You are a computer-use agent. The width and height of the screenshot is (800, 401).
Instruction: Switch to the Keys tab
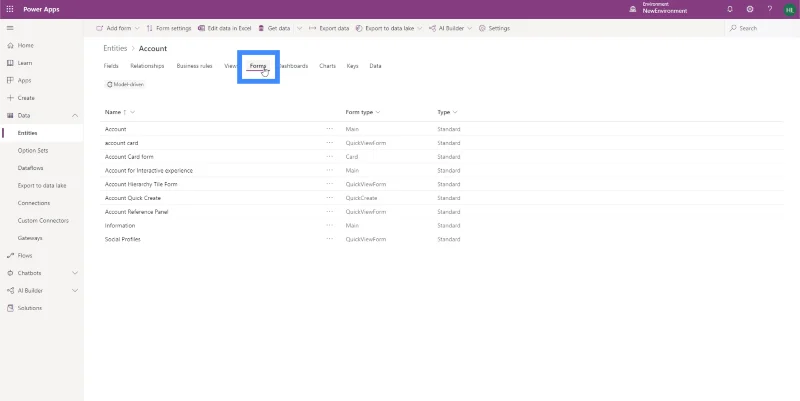coord(353,66)
